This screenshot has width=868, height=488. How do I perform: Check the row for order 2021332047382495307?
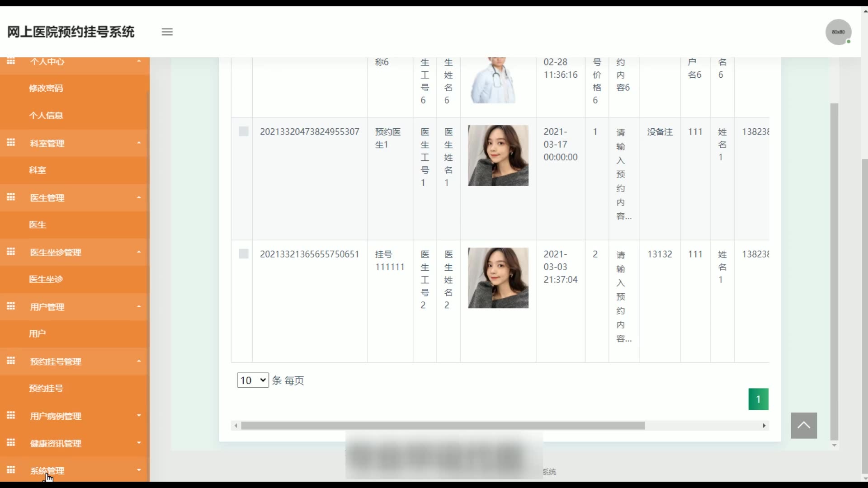[x=243, y=131]
